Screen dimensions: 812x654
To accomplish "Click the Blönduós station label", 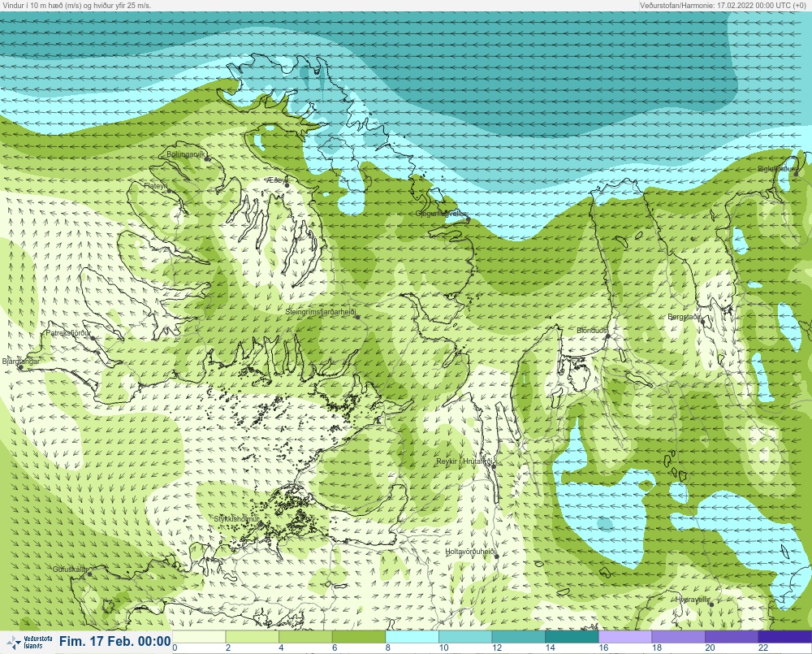I will coord(592,330).
